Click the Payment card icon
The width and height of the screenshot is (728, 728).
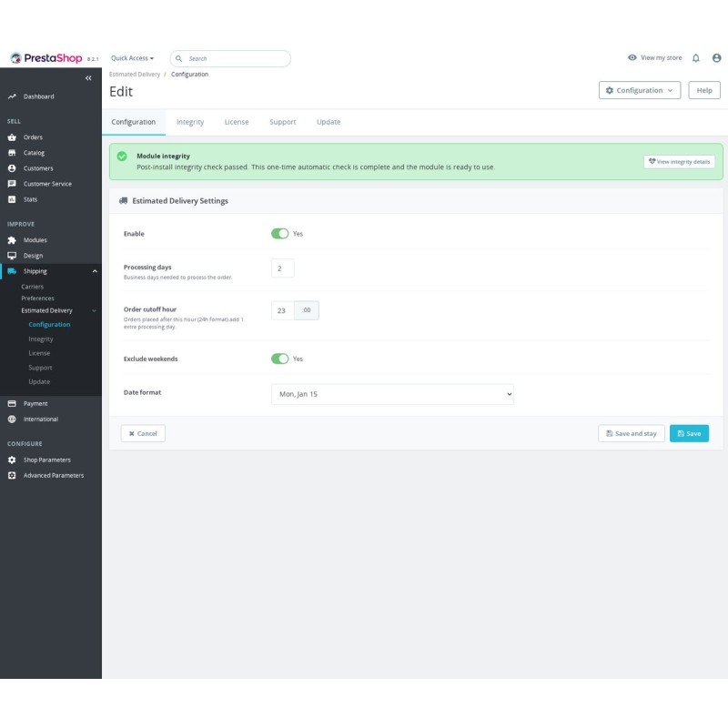pyautogui.click(x=12, y=403)
